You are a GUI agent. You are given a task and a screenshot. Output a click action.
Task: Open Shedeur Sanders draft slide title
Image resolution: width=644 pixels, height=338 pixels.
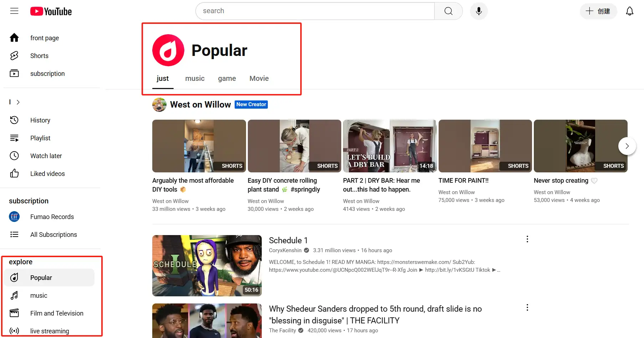point(375,314)
